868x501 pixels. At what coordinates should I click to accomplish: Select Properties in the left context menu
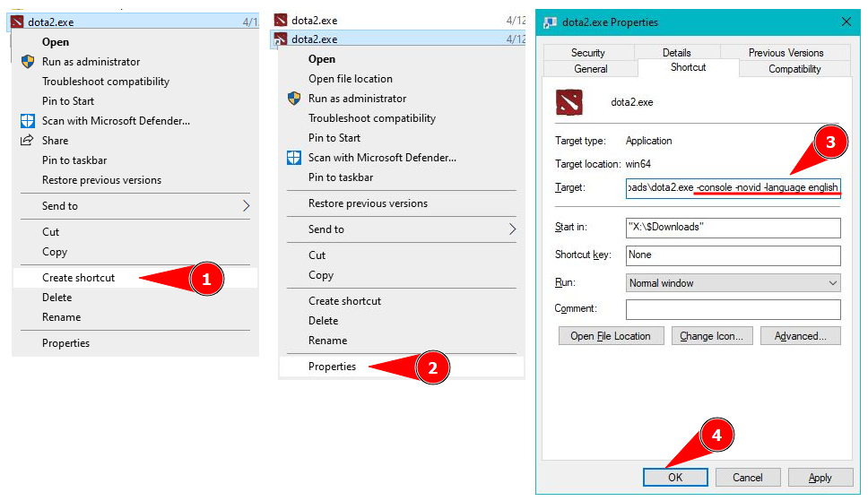(65, 343)
